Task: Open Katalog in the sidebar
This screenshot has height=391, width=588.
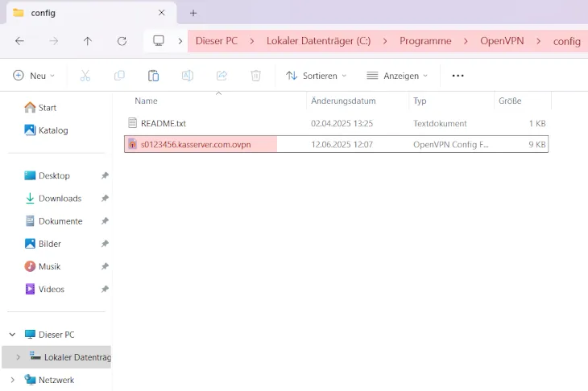Action: click(x=46, y=130)
